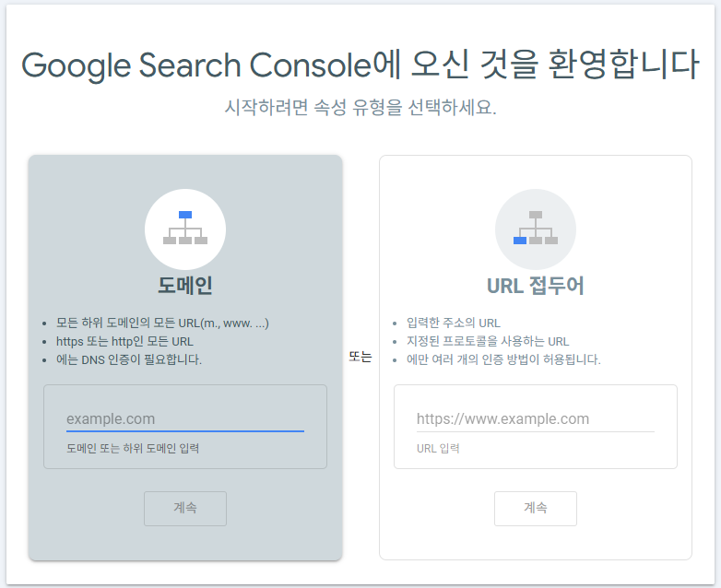The width and height of the screenshot is (721, 588).
Task: Click bullet '에는 DNS 인증이 필요합니다.'
Action: [x=129, y=359]
